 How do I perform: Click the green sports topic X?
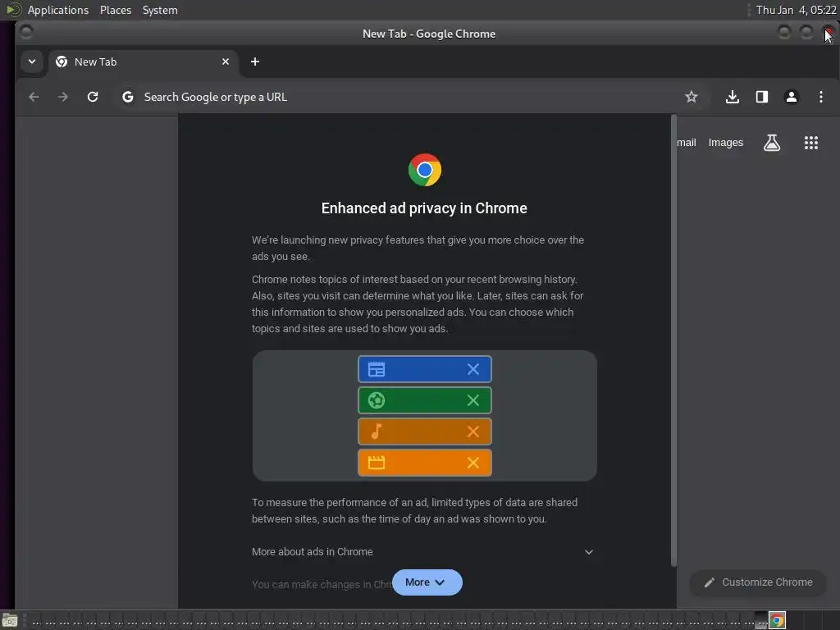(x=473, y=400)
